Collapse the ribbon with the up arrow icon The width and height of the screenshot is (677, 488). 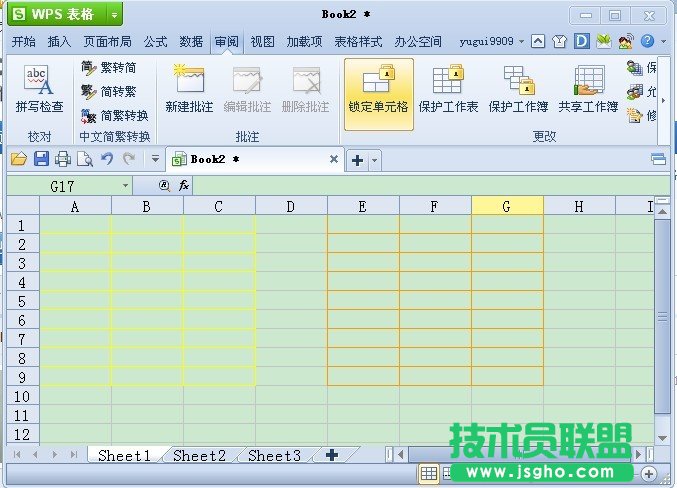pyautogui.click(x=538, y=41)
